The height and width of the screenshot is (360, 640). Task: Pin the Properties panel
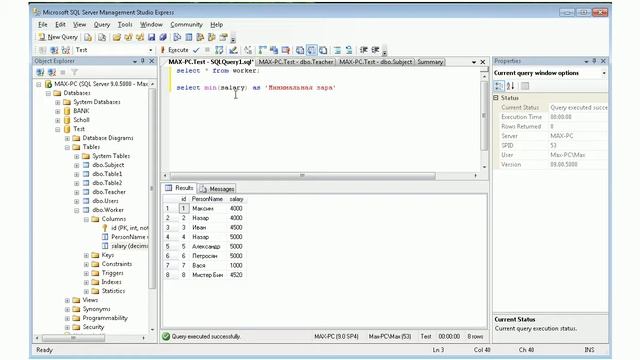(x=594, y=61)
